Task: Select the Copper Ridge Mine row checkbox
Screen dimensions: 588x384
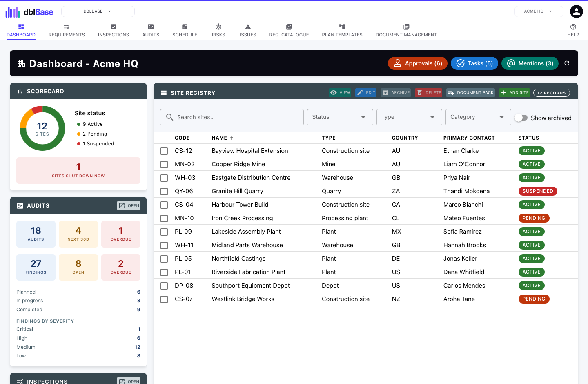Action: click(164, 165)
